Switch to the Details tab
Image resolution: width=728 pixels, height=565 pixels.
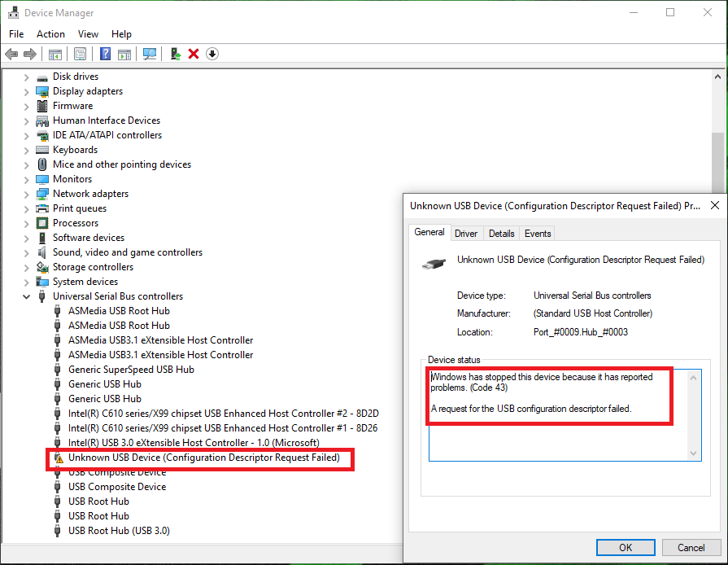501,234
